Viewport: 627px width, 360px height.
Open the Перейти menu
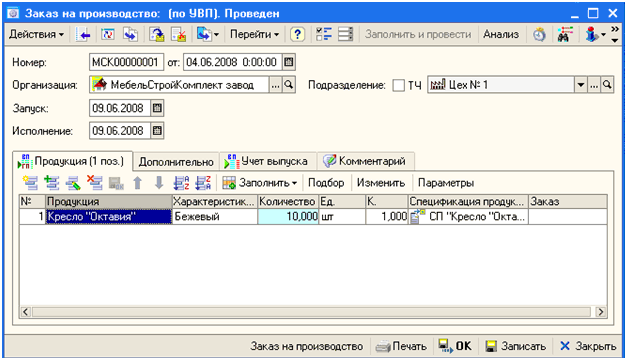point(254,34)
